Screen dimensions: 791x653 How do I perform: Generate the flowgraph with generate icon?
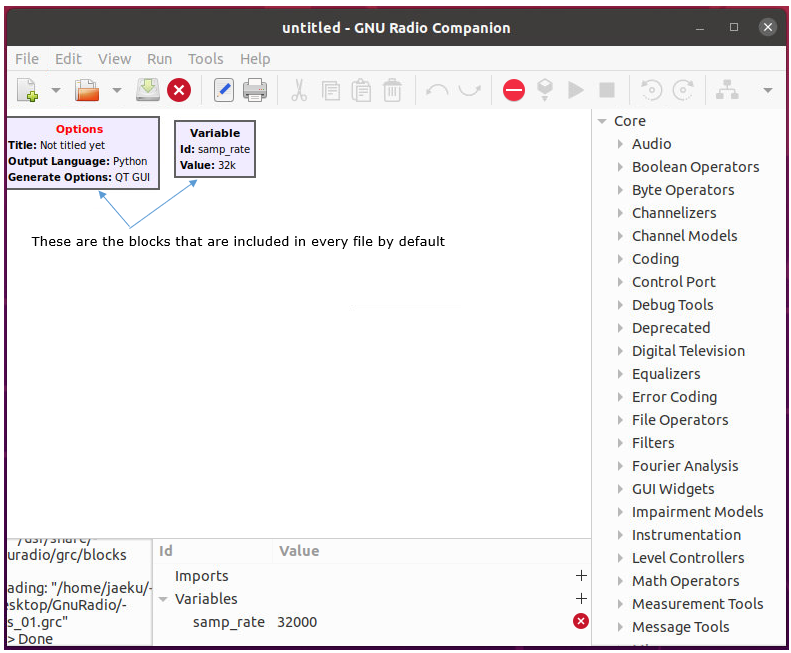pos(545,90)
